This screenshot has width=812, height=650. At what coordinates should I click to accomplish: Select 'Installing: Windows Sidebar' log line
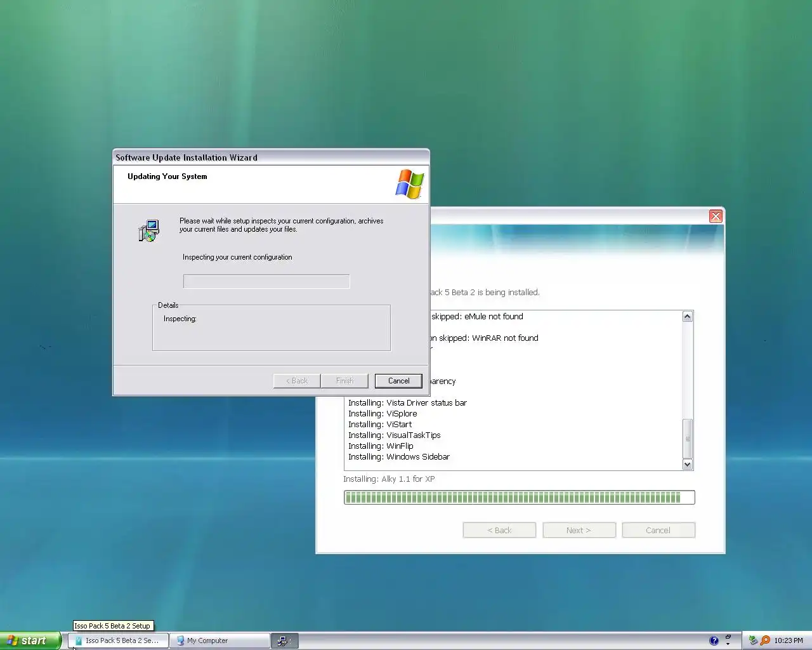pos(399,456)
